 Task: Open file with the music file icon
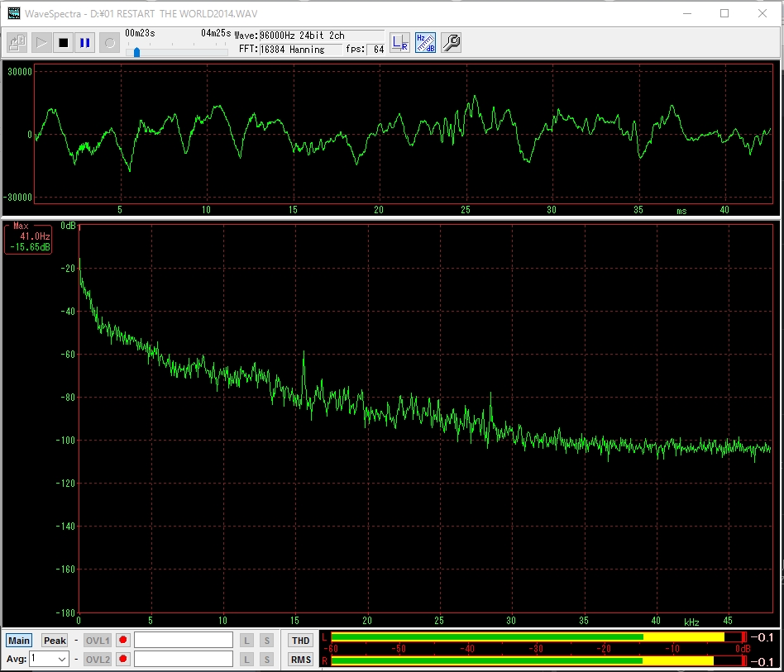[17, 42]
